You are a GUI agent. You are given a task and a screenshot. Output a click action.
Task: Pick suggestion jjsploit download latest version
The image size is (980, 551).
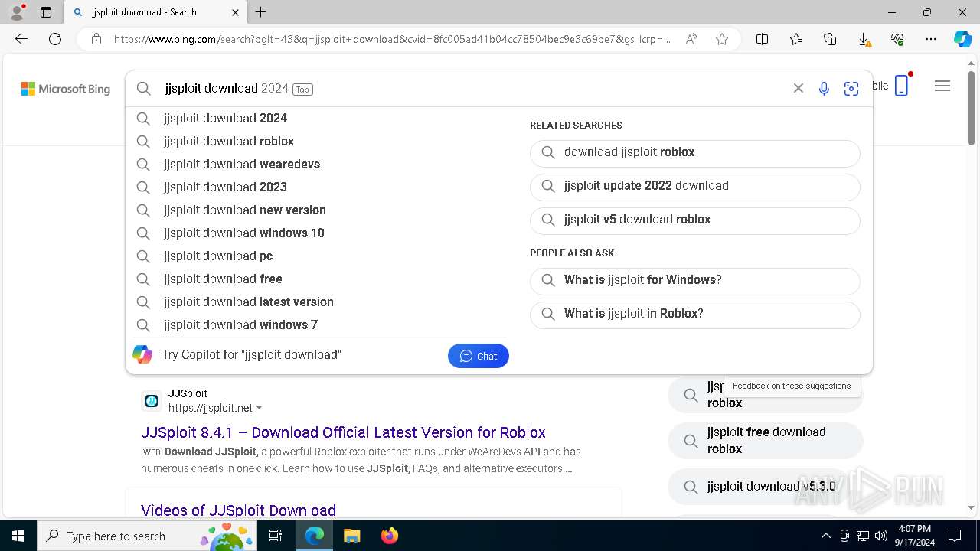(320, 302)
